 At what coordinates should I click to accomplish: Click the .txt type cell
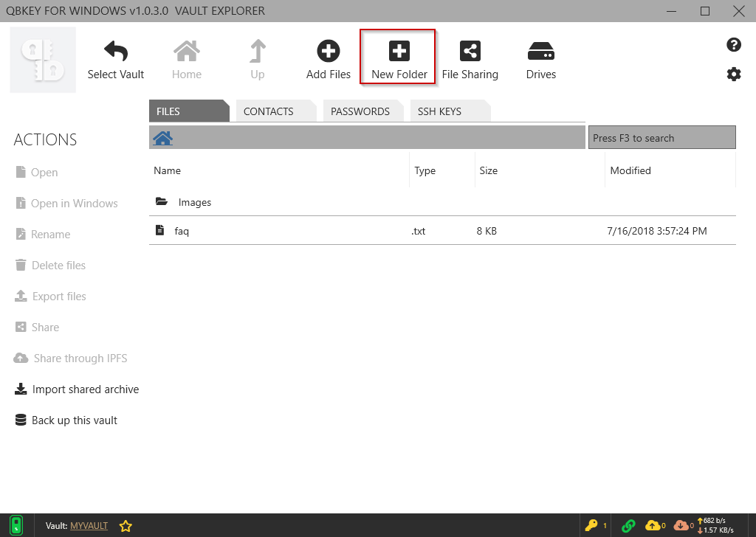pos(419,231)
